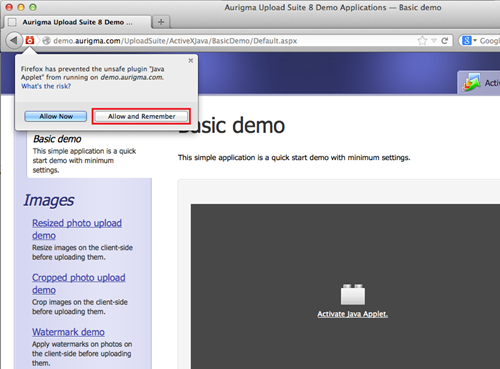500x369 pixels.
Task: Click the Images section heading
Action: pos(49,200)
